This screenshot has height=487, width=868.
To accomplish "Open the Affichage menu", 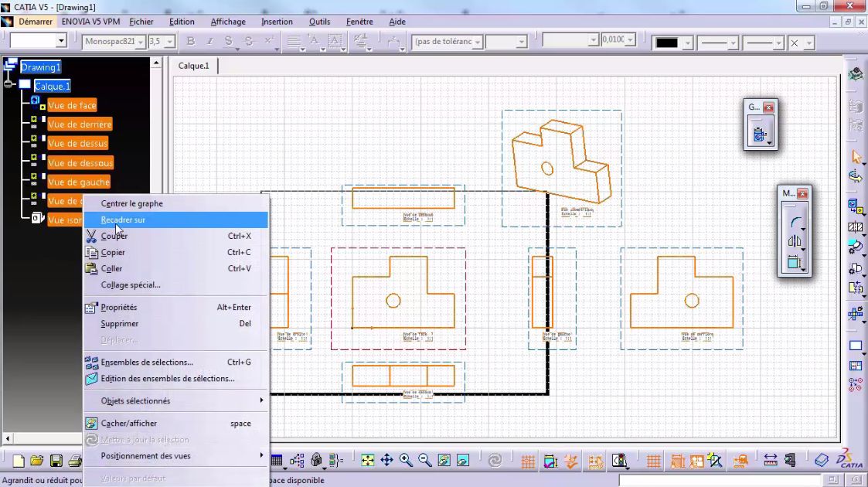I will pyautogui.click(x=227, y=21).
